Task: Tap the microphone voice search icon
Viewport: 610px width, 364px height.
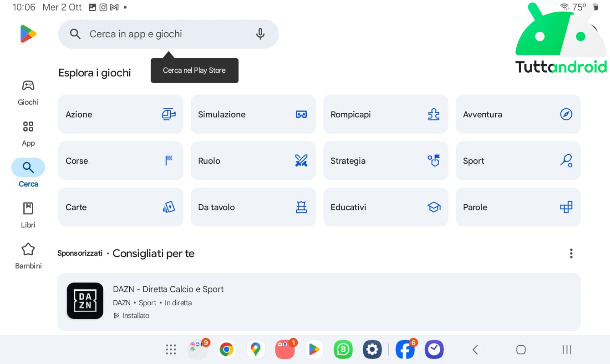Action: point(260,34)
